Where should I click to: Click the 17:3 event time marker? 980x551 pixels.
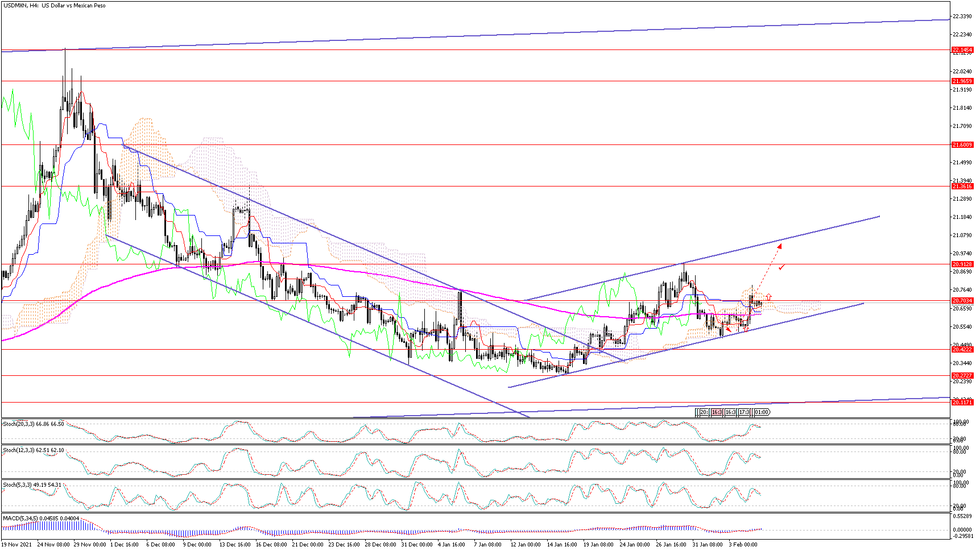point(743,412)
